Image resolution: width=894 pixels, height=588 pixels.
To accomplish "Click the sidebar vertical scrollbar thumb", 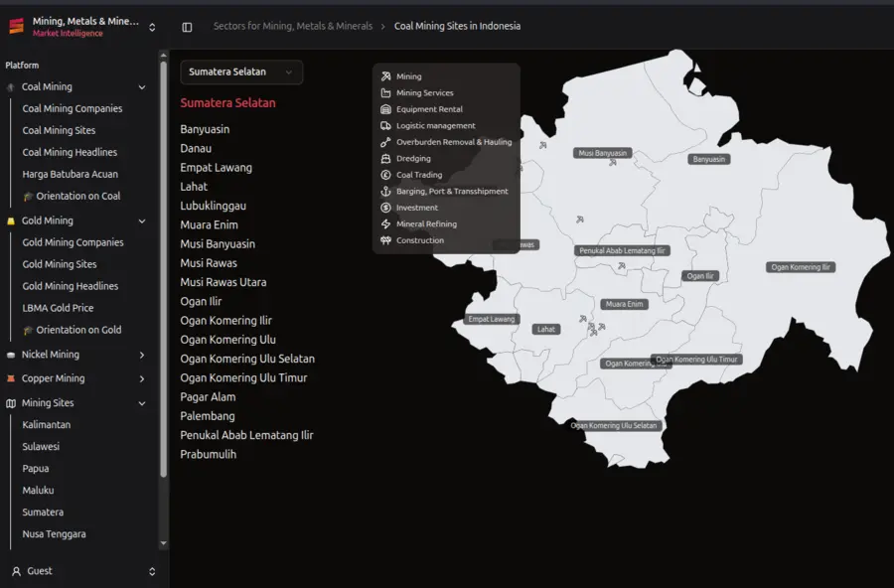I will [164, 269].
